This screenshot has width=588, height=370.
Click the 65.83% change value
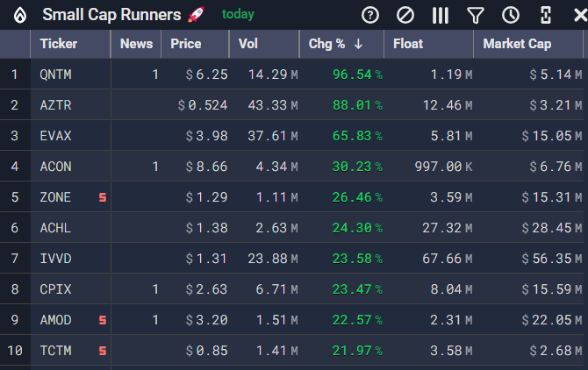[357, 136]
